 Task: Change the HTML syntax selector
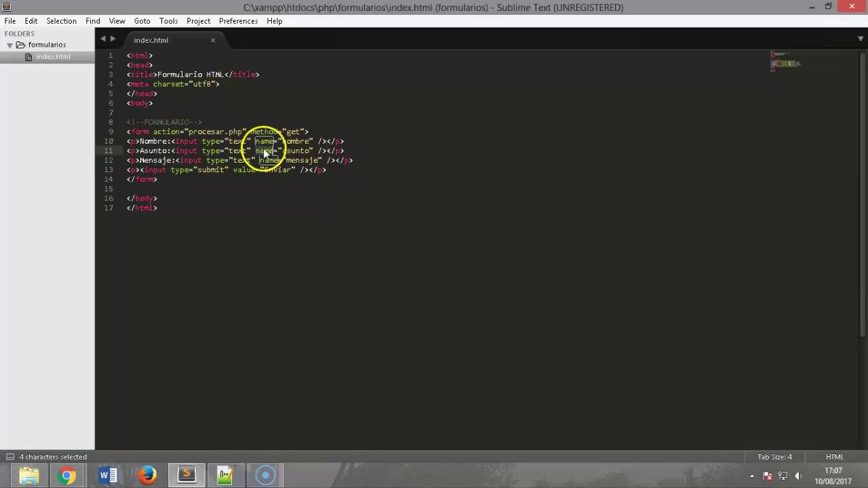click(835, 457)
